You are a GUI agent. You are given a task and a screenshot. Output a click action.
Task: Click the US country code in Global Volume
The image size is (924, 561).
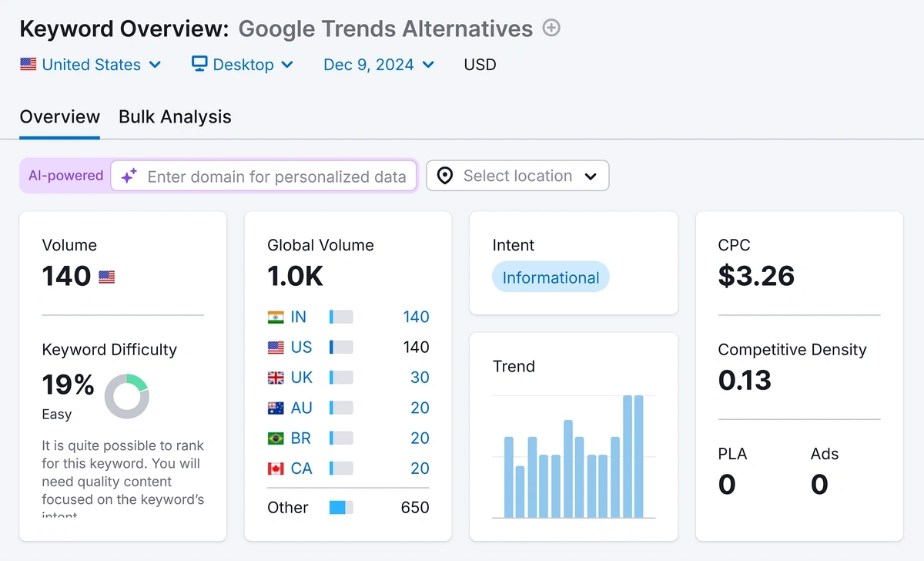[x=302, y=348]
